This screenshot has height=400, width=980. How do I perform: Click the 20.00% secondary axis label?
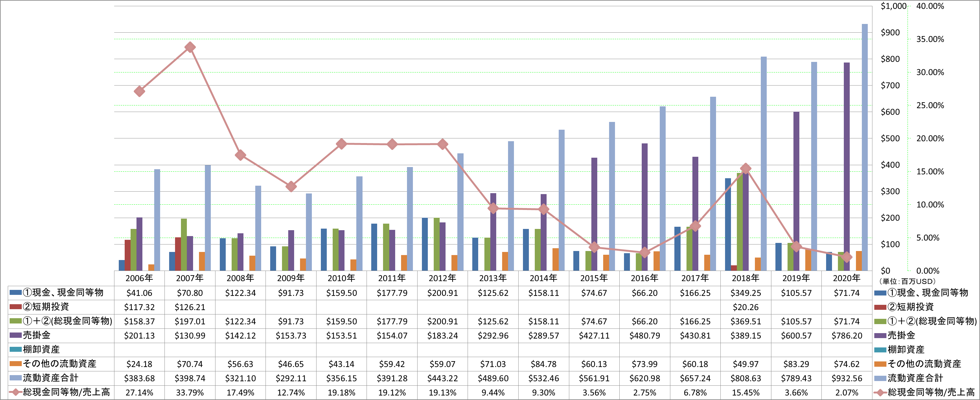(930, 138)
